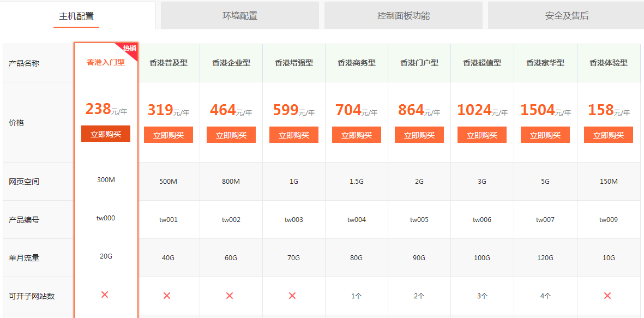This screenshot has width=644, height=318.
Task: Purchase the 1024元 香港超值型 plan
Action: [482, 135]
